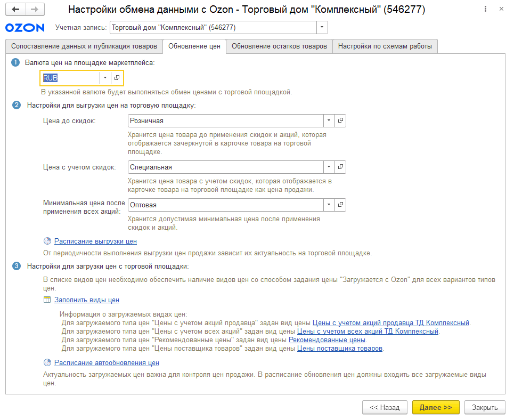Click the forward arrow navigation button
514x420 pixels.
tap(35, 9)
